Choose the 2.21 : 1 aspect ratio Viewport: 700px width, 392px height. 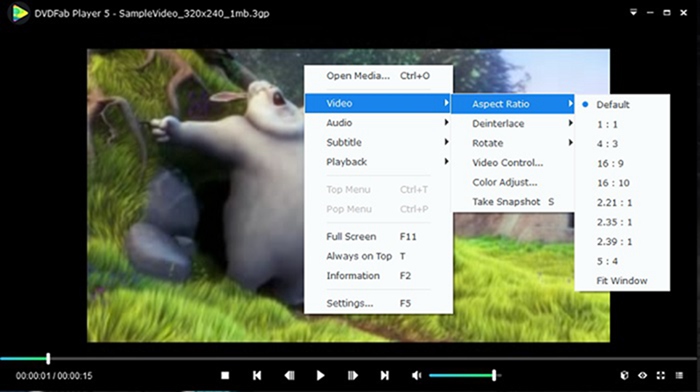[622, 203]
